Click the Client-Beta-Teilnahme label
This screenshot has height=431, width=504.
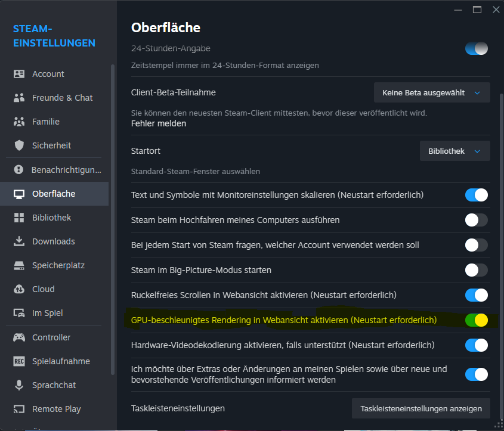coord(173,92)
